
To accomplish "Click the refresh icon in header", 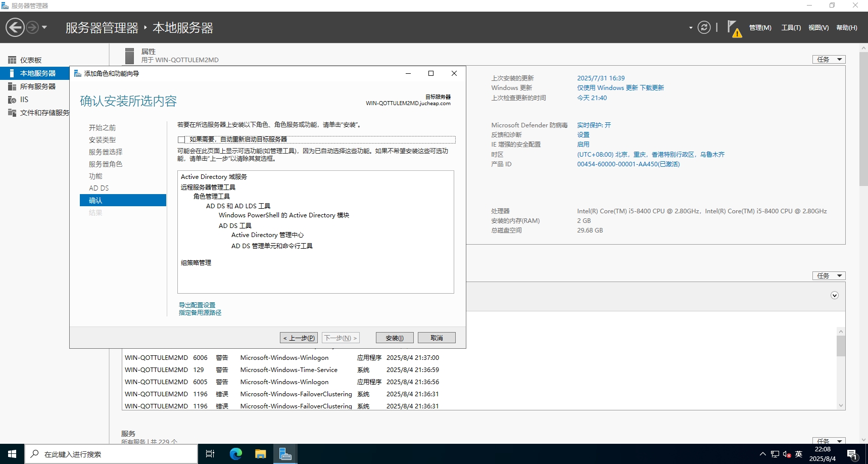I will [x=704, y=27].
